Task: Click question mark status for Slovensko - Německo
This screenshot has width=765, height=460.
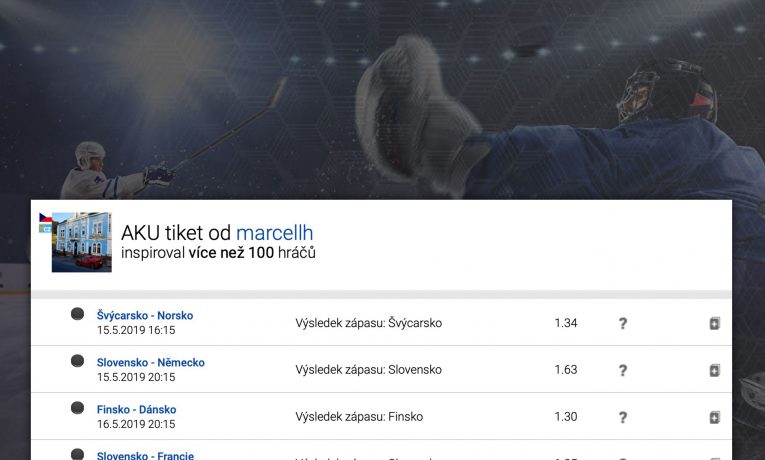Action: click(623, 370)
